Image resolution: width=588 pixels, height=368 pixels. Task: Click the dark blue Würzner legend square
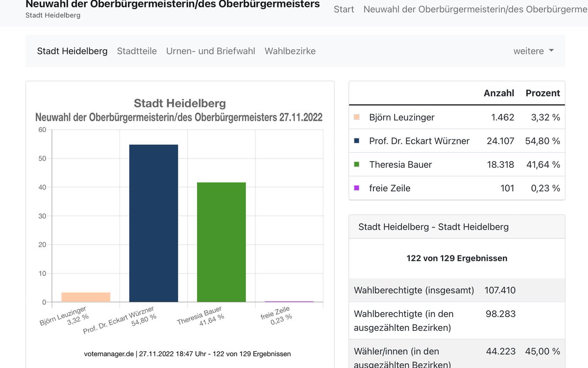pos(357,140)
